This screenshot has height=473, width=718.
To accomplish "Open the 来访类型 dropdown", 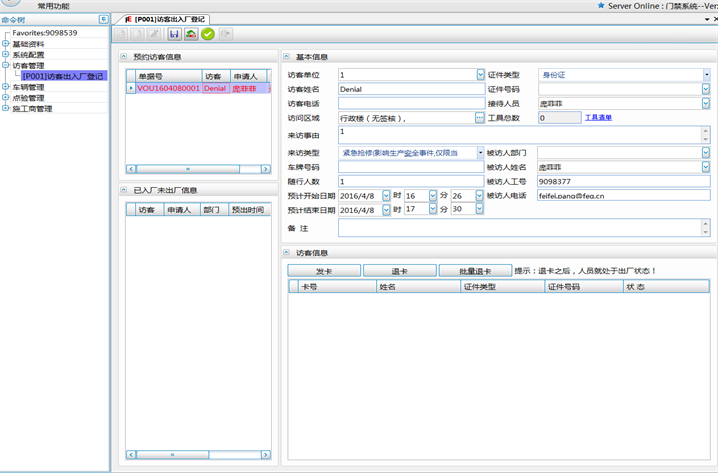I will (479, 153).
